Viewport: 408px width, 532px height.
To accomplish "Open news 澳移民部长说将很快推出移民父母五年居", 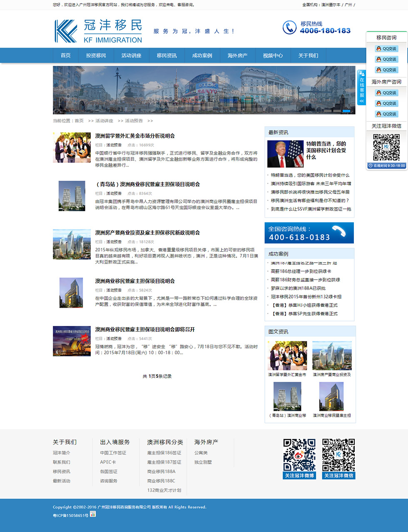I will coord(310,192).
